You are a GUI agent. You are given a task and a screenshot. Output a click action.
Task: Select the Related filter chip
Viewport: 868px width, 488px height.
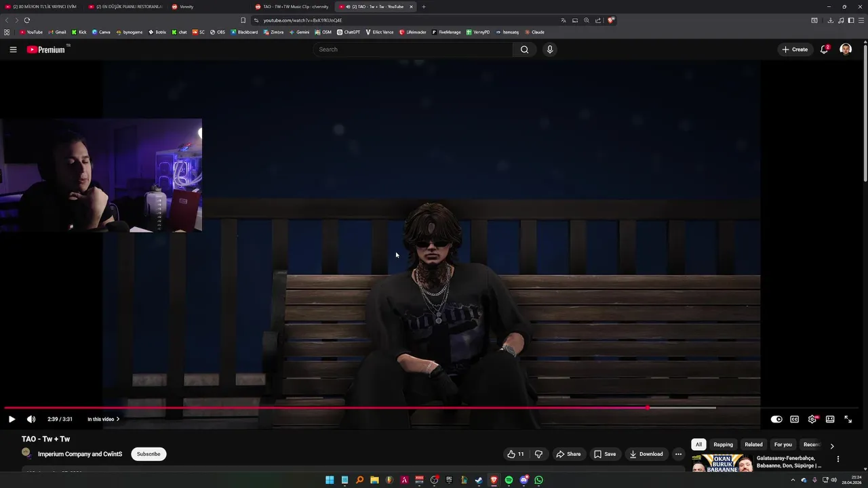coord(753,445)
